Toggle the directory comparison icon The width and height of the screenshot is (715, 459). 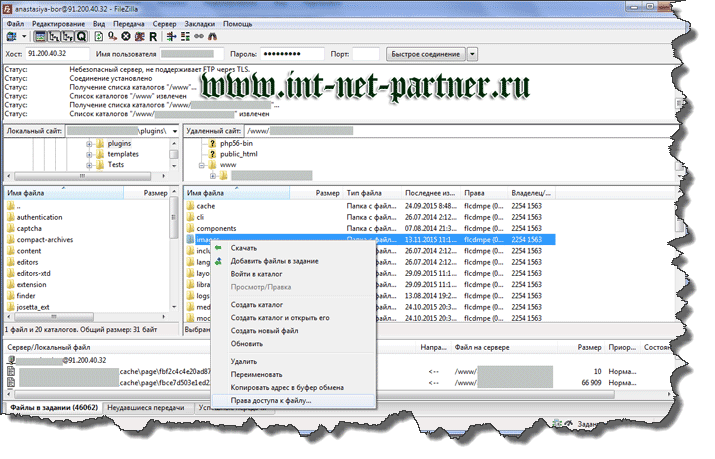pos(185,36)
